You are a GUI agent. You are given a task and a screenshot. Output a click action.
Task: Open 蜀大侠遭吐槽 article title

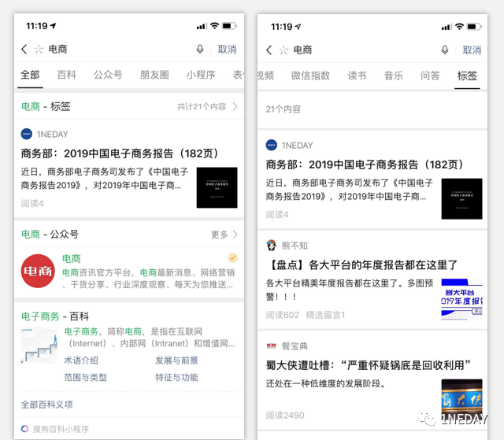click(x=369, y=365)
